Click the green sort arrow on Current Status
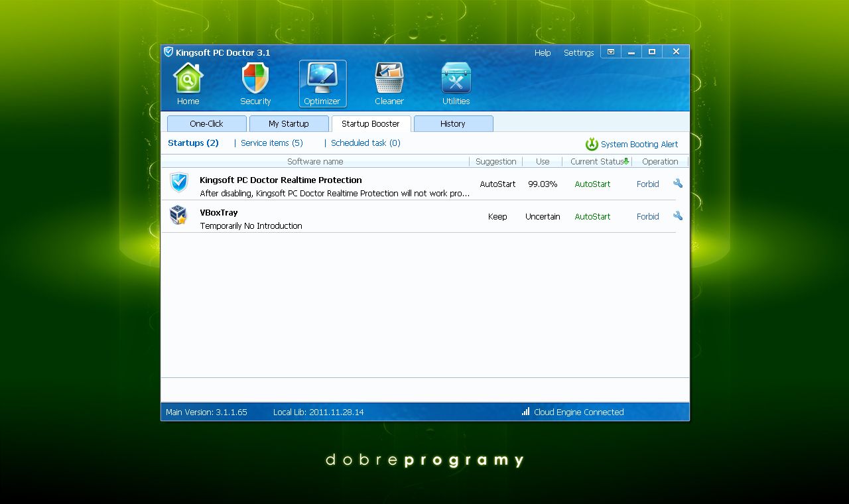Screen dimensions: 849x504 626,161
